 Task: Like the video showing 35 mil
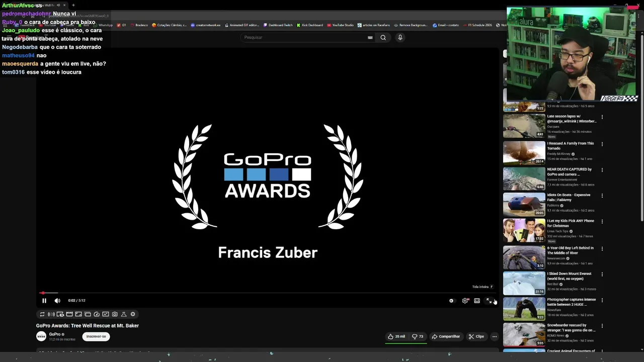[396, 336]
